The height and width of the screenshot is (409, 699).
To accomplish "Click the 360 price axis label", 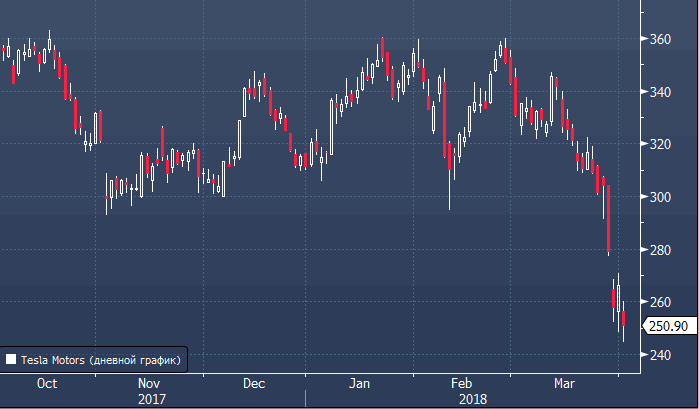I will click(659, 40).
